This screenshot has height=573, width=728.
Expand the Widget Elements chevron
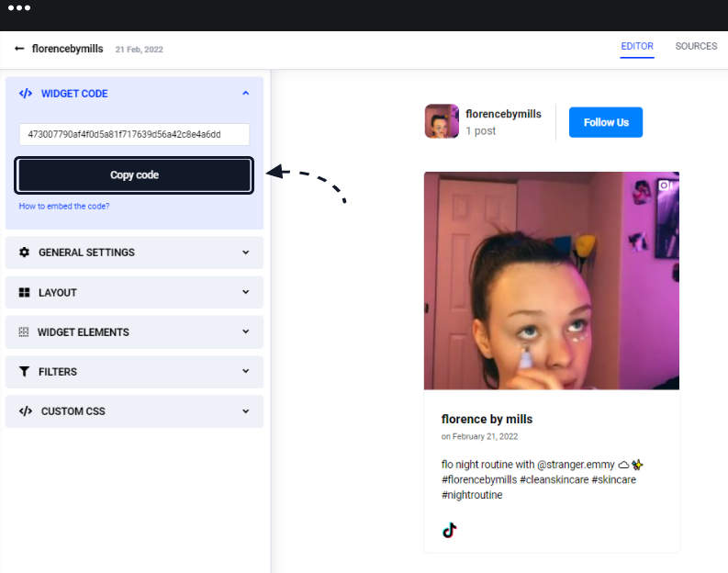(246, 331)
